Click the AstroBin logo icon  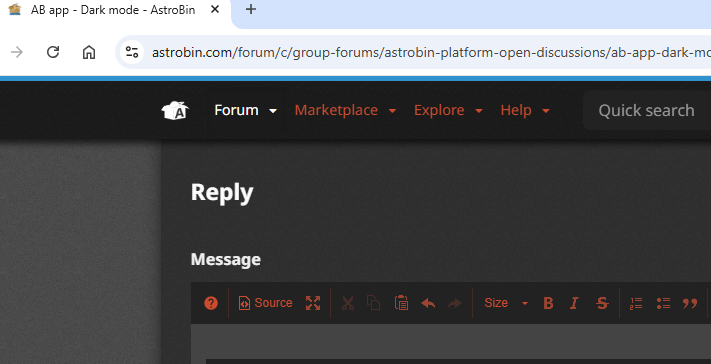[x=175, y=111]
